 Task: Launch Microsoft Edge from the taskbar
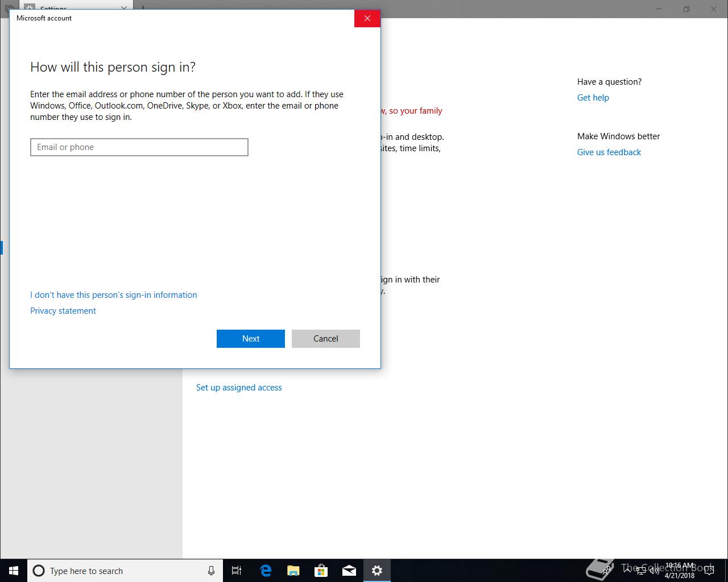266,571
